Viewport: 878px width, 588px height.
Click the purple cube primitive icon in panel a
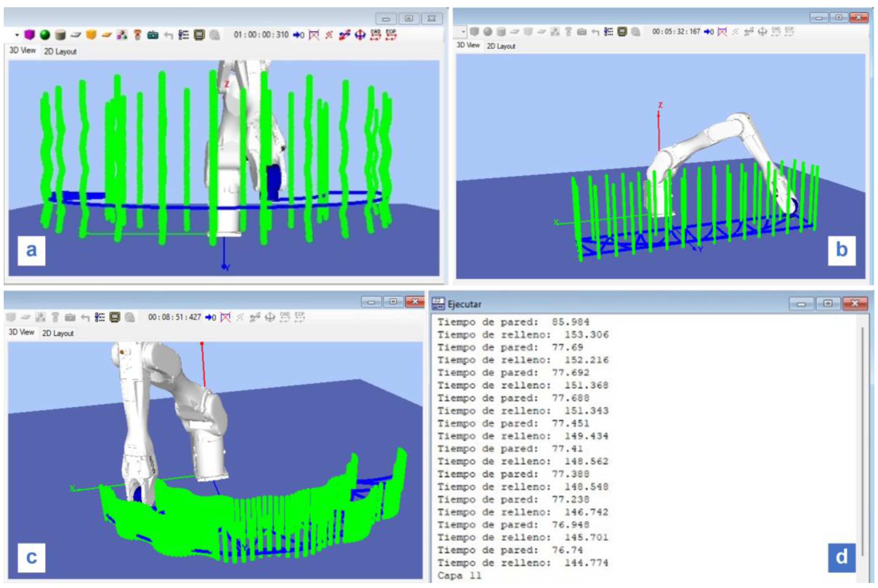coord(29,35)
